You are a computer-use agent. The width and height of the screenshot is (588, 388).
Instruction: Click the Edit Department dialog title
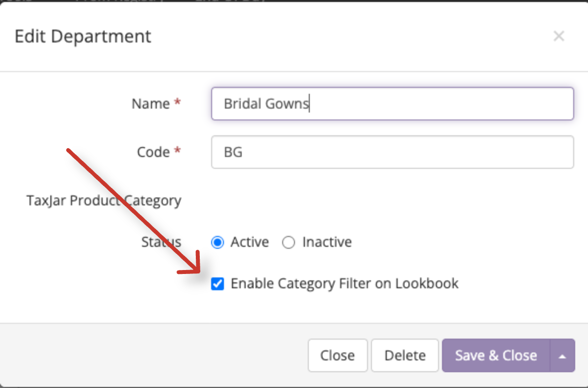[x=82, y=36]
